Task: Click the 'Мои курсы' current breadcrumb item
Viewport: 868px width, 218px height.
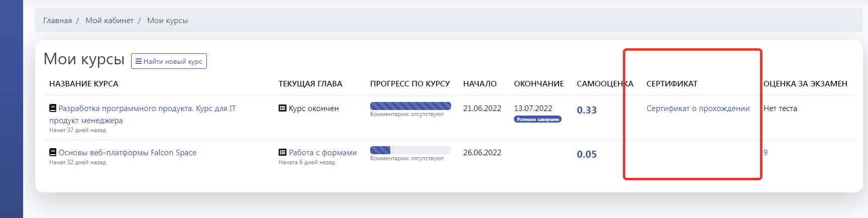Action: (167, 21)
